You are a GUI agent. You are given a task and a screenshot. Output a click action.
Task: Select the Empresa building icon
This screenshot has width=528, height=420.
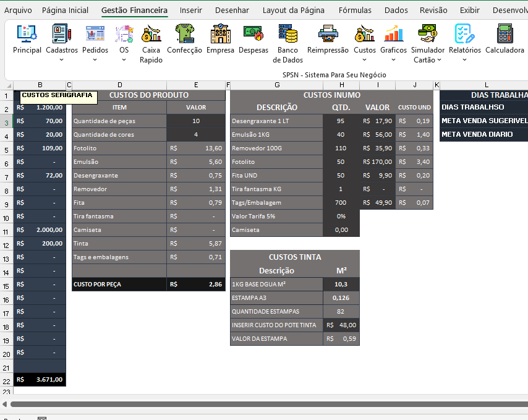(x=220, y=33)
